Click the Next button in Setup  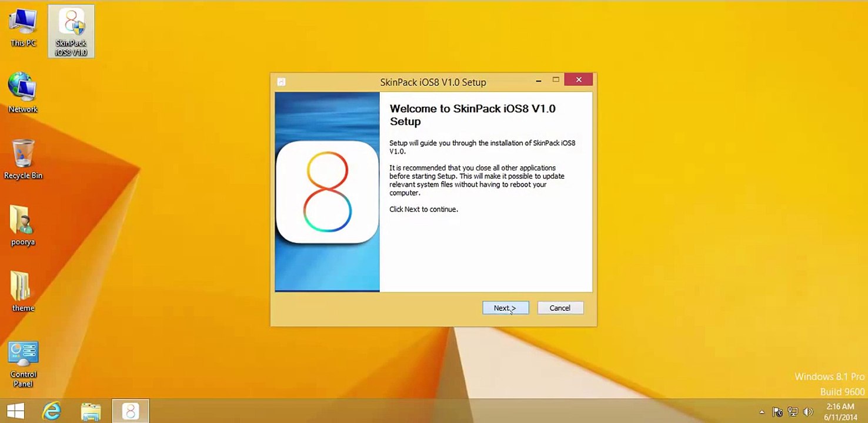pyautogui.click(x=505, y=308)
